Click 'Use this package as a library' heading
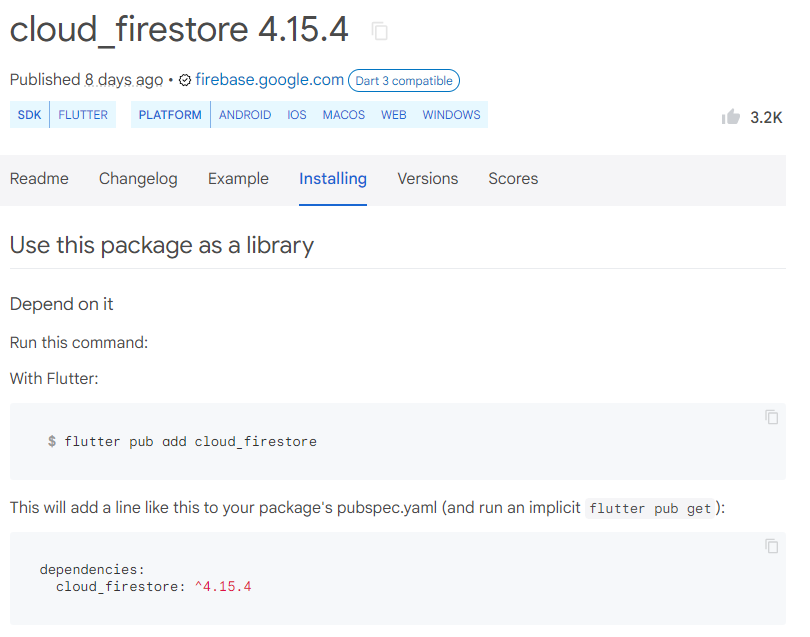 pyautogui.click(x=162, y=245)
